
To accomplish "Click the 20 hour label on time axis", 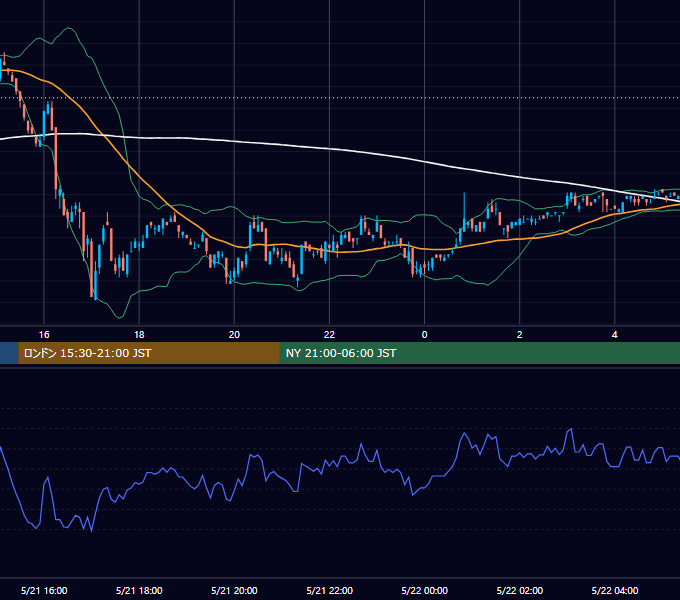I will coord(234,335).
